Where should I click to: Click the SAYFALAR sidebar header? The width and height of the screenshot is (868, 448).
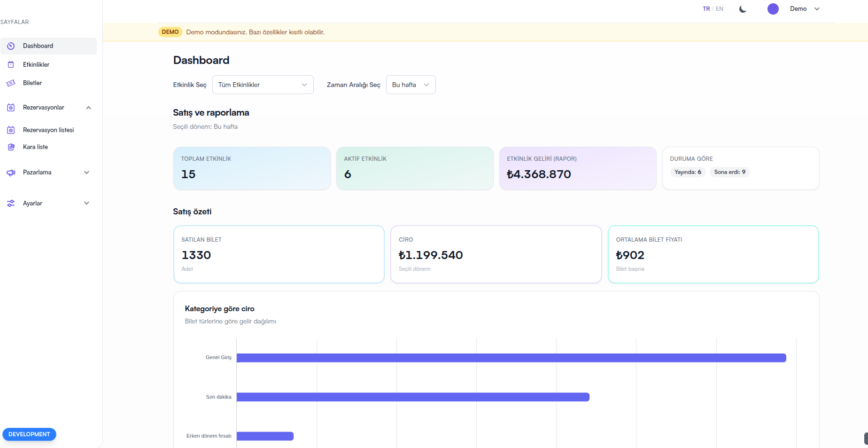[15, 22]
